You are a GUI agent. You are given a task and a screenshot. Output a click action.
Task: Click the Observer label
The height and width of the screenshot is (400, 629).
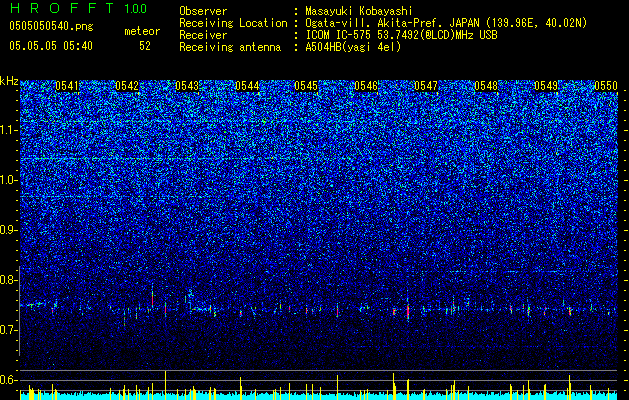pos(203,11)
